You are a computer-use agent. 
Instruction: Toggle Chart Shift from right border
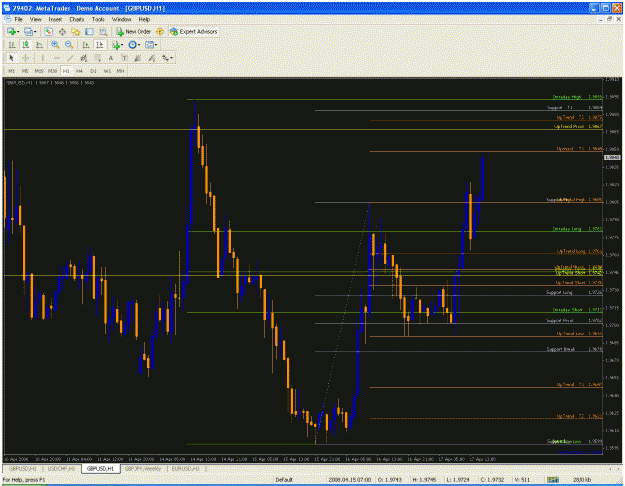(x=100, y=45)
